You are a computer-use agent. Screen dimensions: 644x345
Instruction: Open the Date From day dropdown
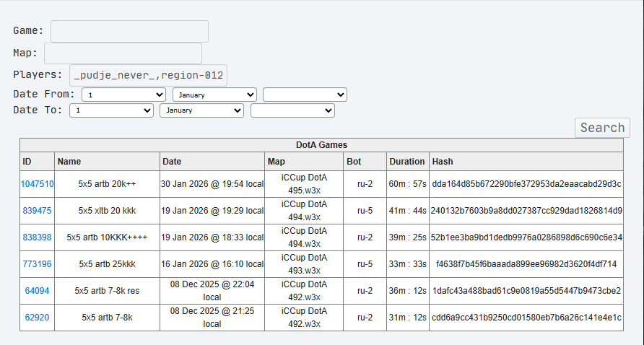click(124, 95)
